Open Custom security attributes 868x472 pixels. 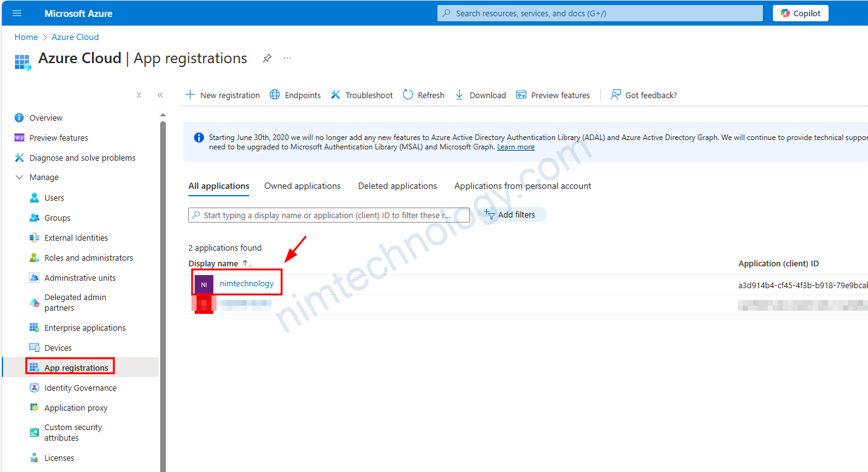pyautogui.click(x=73, y=433)
